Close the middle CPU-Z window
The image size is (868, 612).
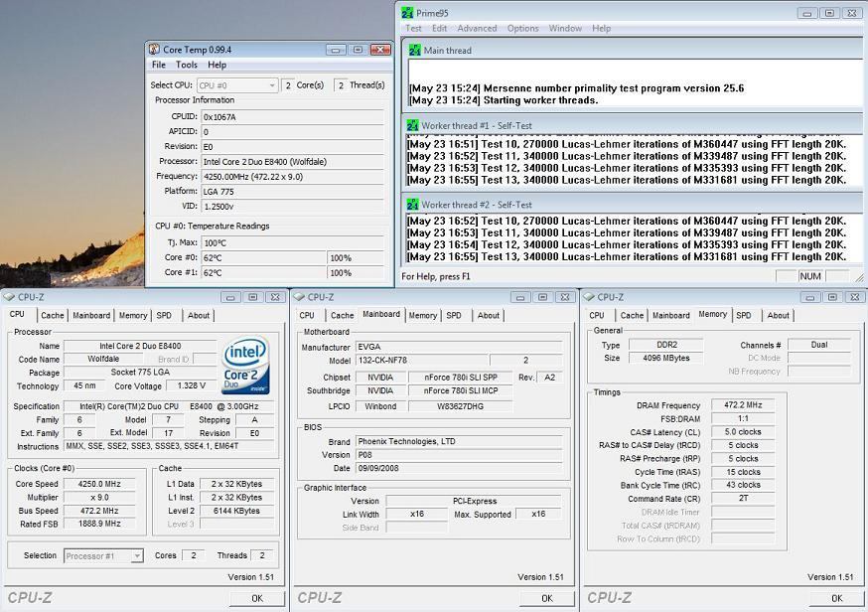[x=565, y=297]
